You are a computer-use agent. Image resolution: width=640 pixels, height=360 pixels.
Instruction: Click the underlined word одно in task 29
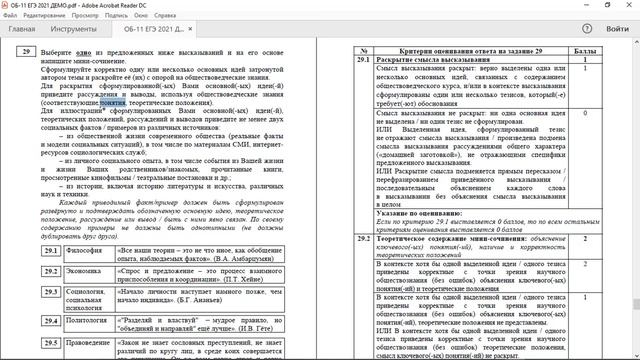84,53
